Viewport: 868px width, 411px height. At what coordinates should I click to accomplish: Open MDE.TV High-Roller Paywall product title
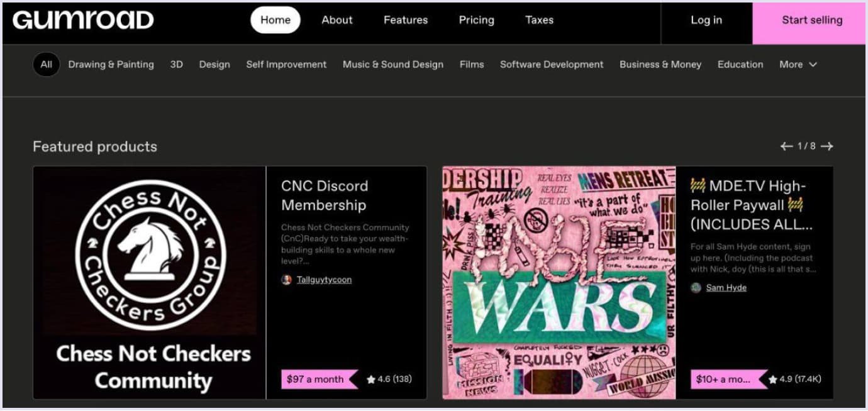pos(752,205)
